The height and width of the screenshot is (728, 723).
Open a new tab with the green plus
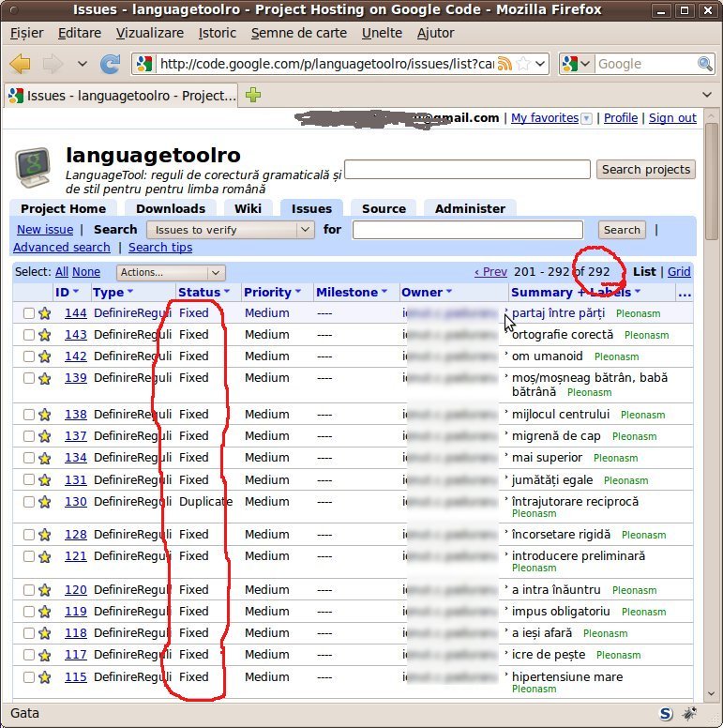click(x=253, y=95)
